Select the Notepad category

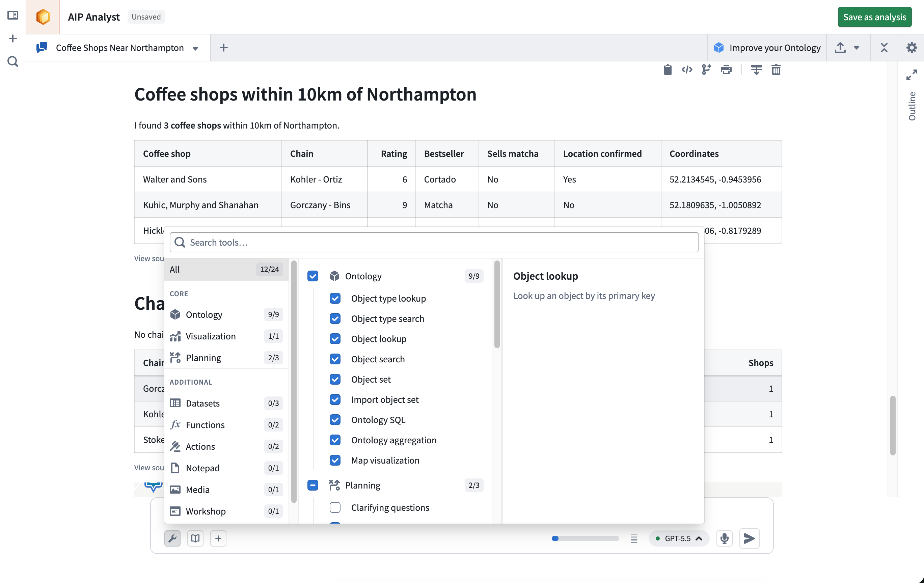[226, 468]
